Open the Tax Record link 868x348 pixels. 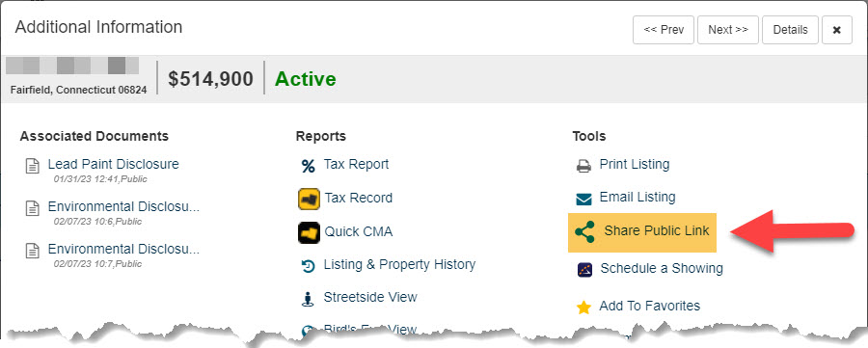pyautogui.click(x=358, y=198)
